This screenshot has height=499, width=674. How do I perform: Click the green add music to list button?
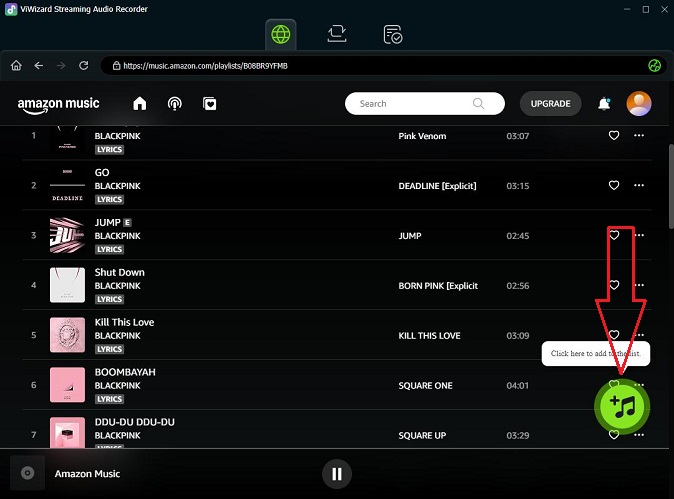click(x=622, y=407)
